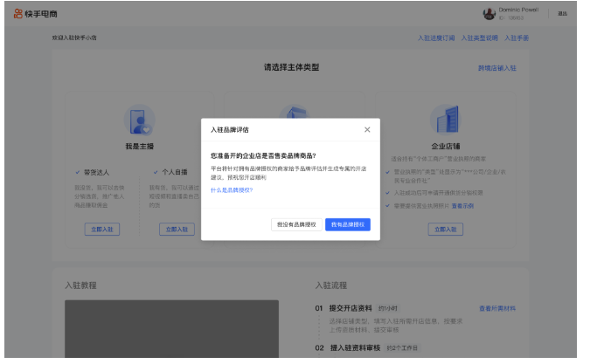Screen dimensions: 590x364
Task: Click the 退出 logout link
Action: tap(563, 13)
